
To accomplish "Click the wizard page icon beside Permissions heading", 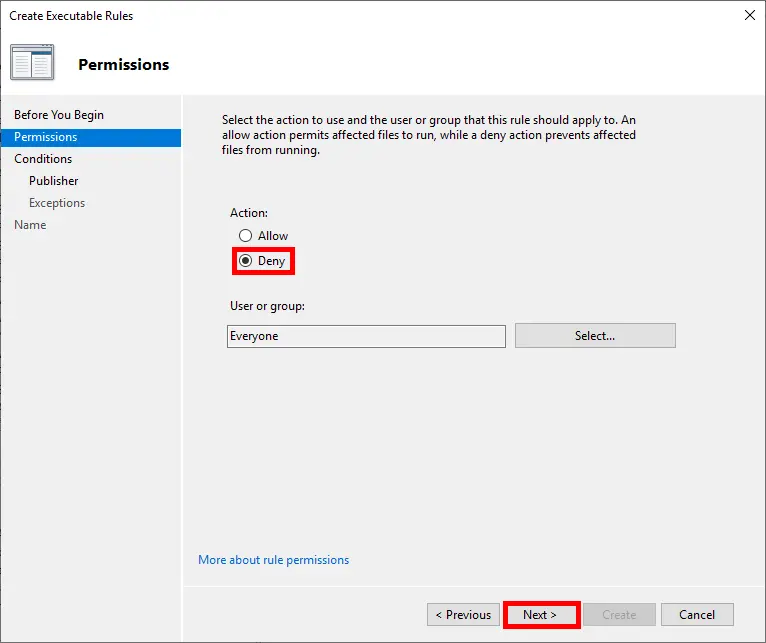I will point(32,62).
